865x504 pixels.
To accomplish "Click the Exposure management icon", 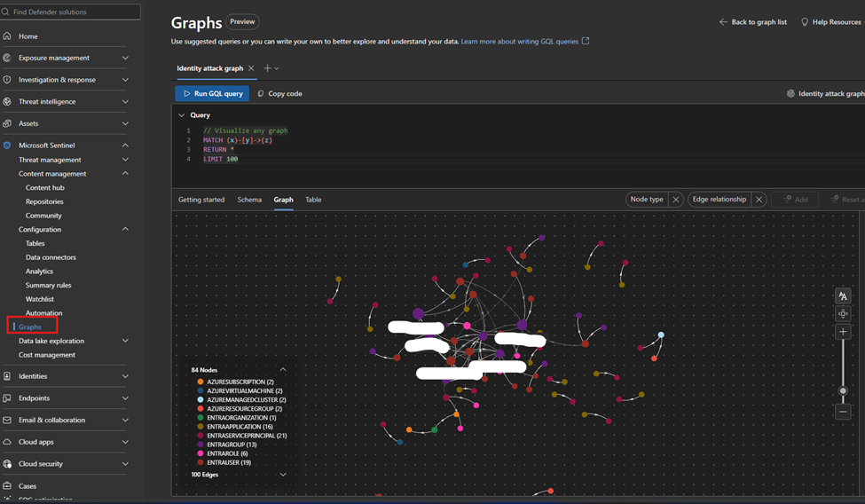I will click(x=7, y=58).
